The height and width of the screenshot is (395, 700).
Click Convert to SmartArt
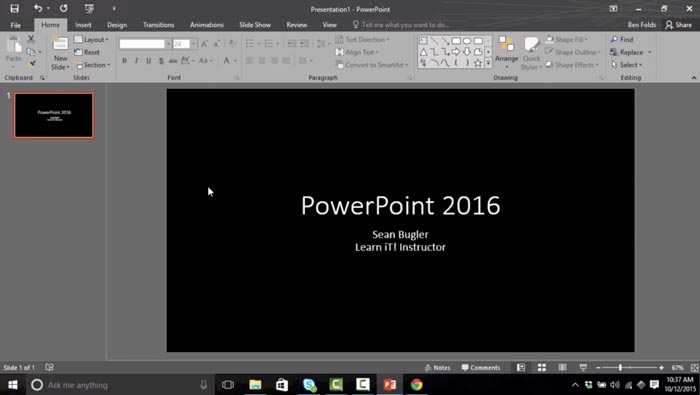372,65
